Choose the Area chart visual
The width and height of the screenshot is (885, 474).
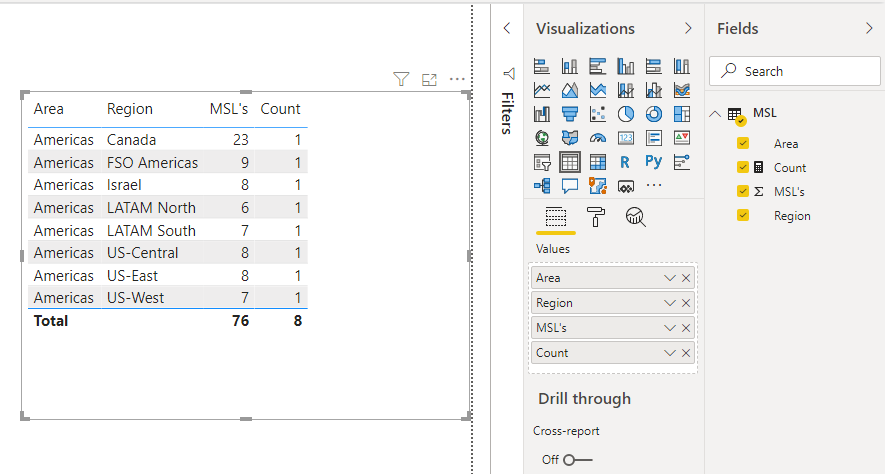[569, 90]
